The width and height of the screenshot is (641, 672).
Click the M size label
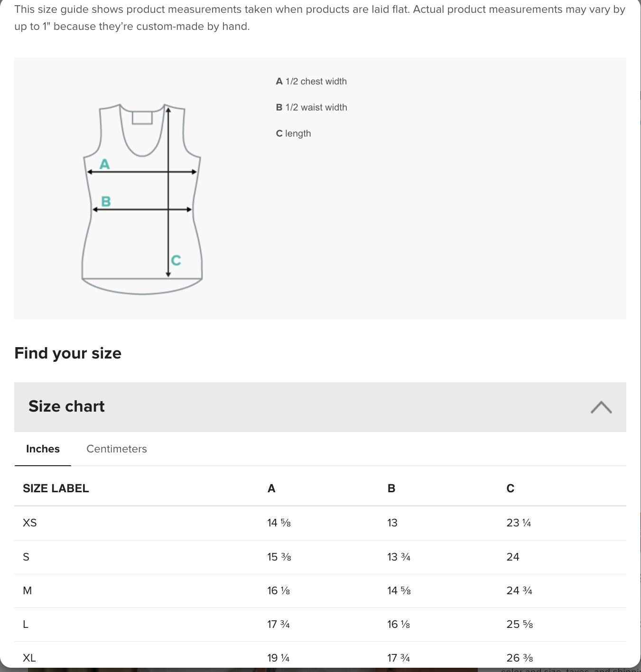pyautogui.click(x=28, y=591)
